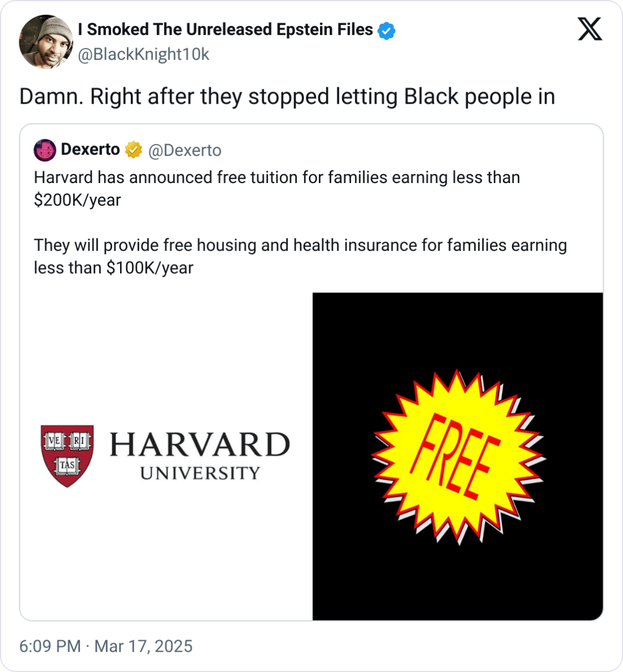Viewport: 623px width, 672px height.
Task: Click 'I Smoked The Unreleased Epstein Files' name
Action: pyautogui.click(x=225, y=29)
